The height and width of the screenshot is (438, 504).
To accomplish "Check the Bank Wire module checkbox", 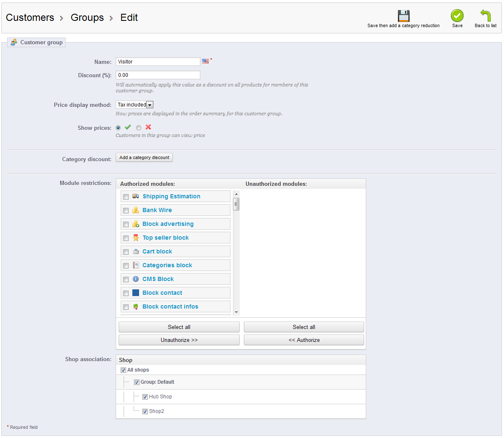I will [x=126, y=210].
